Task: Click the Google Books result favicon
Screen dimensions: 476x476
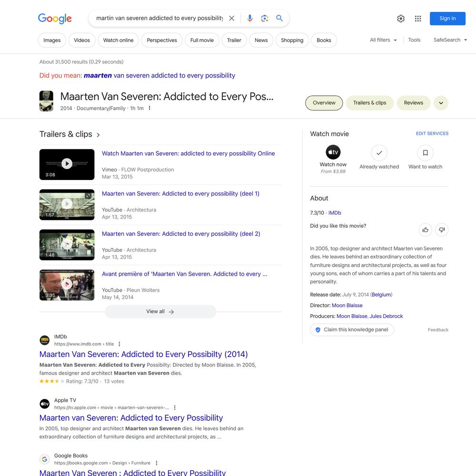Action: tap(45, 459)
